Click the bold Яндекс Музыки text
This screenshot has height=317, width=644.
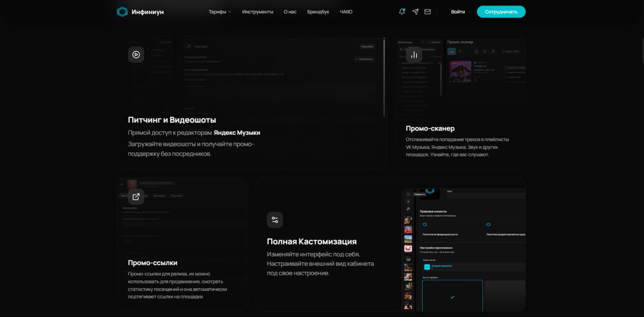[x=237, y=133]
